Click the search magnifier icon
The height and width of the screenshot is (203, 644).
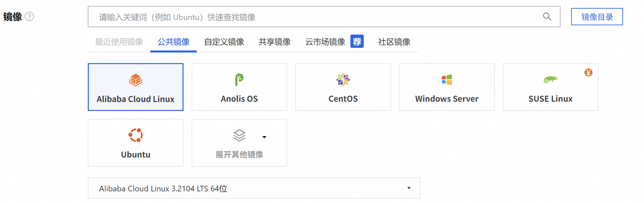click(547, 17)
